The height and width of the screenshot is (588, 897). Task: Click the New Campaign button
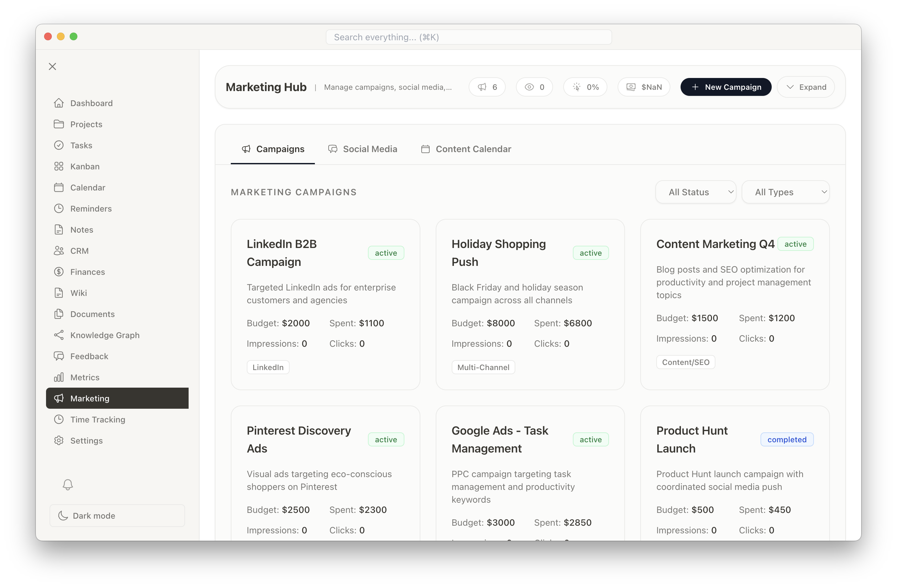point(726,87)
